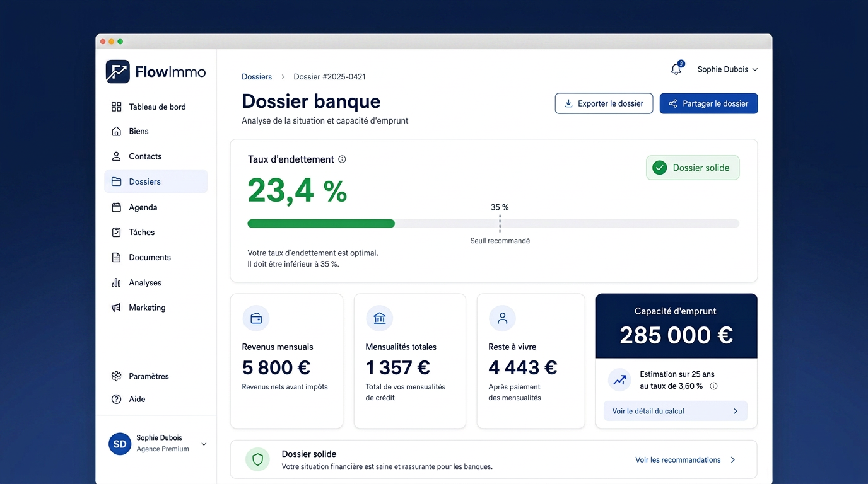
Task: Click the 23,4 % debt ratio value
Action: tap(297, 190)
